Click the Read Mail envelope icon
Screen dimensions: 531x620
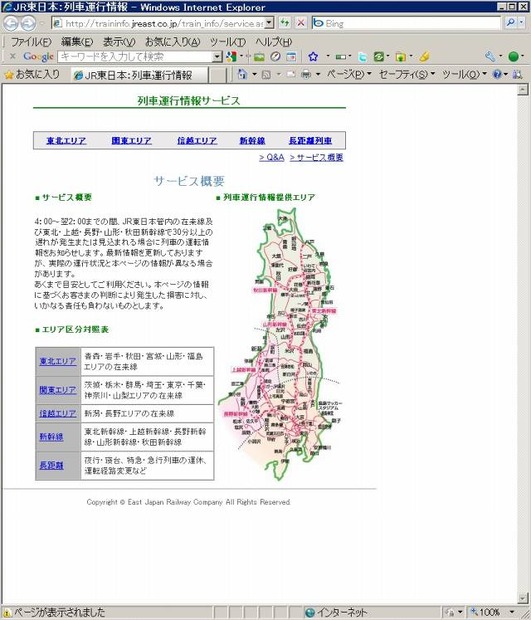pyautogui.click(x=291, y=74)
